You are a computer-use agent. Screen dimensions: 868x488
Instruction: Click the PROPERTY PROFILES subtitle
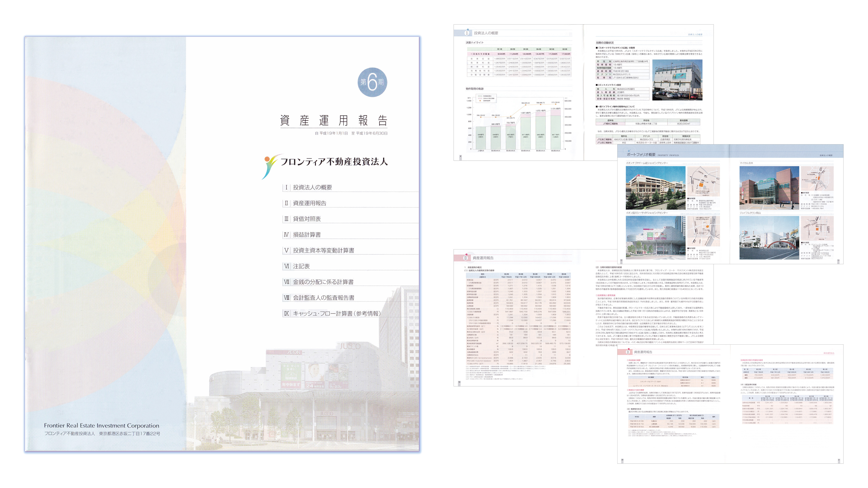[x=668, y=155]
